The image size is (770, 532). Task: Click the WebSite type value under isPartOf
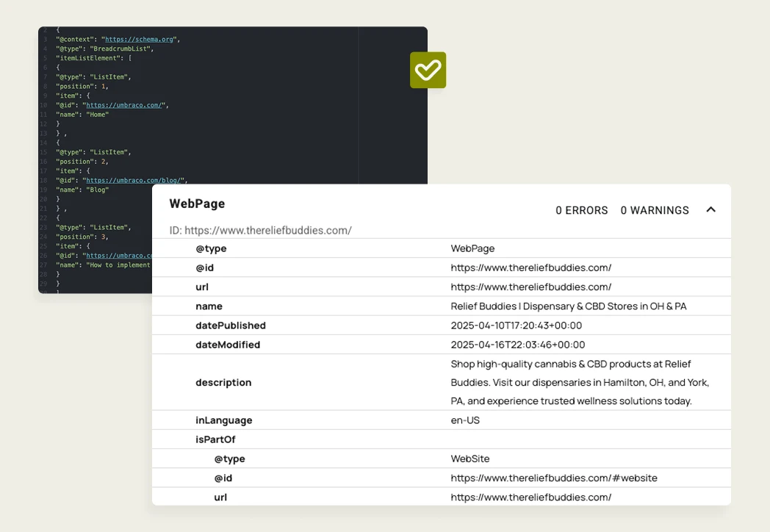click(469, 459)
